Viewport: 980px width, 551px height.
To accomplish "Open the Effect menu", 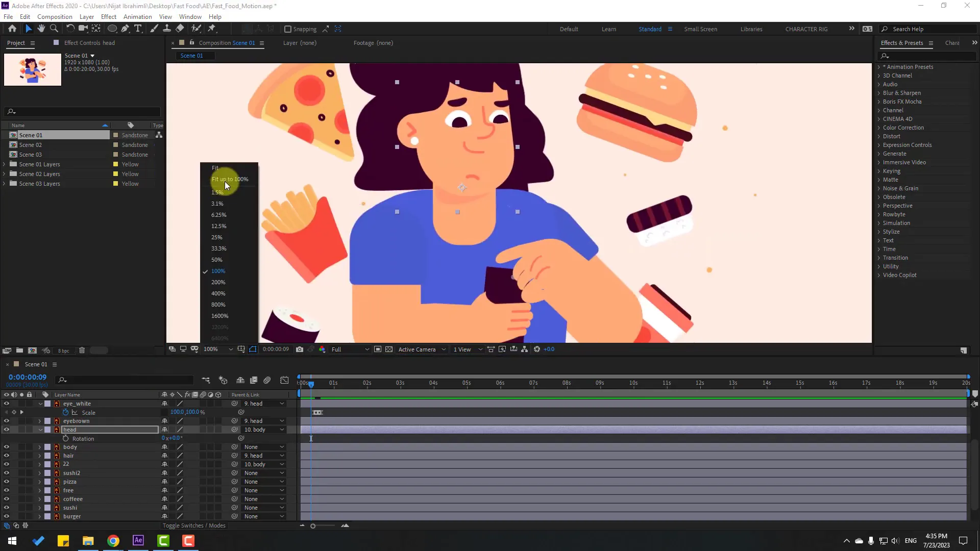I will 108,16.
